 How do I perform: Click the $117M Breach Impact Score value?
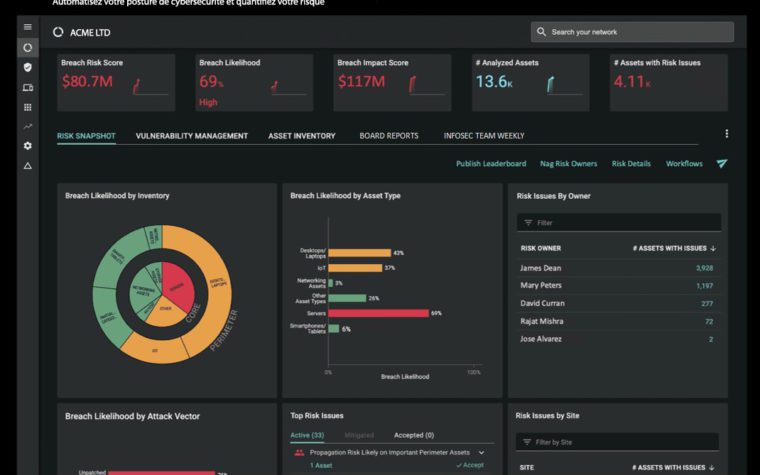(x=362, y=81)
